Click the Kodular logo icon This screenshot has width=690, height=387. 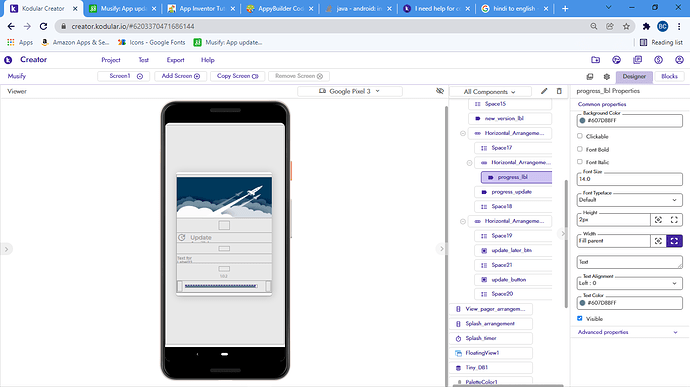[x=8, y=60]
